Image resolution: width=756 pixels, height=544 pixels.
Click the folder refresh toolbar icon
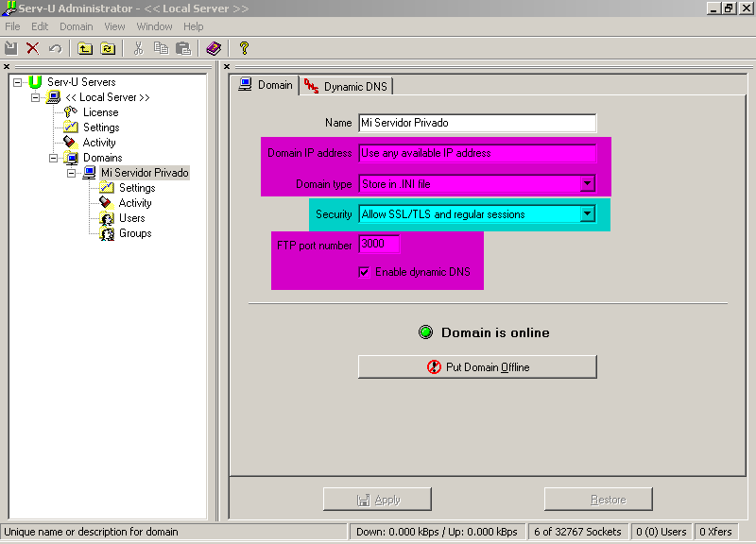tap(108, 48)
